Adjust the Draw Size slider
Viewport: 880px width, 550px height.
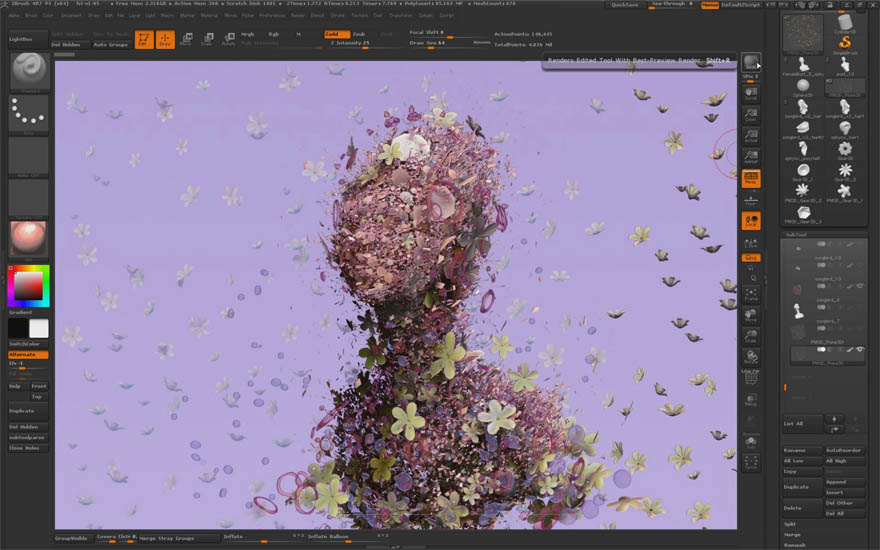click(449, 44)
